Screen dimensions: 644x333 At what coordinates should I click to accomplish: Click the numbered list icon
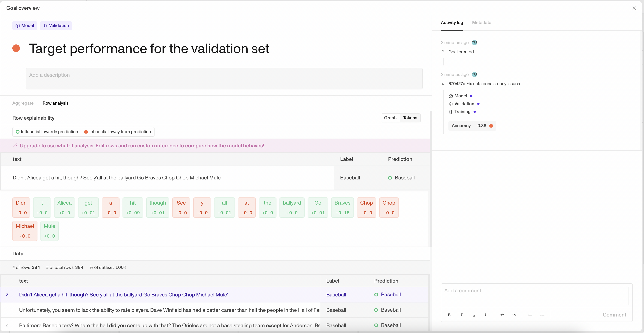point(530,315)
